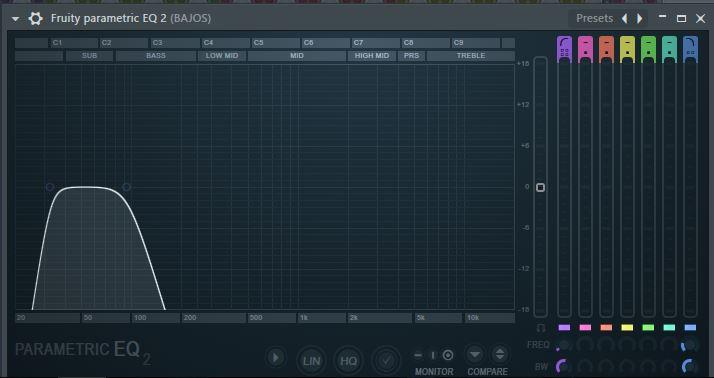714x378 pixels.
Task: Click the purple band 1 BW knob
Action: [x=564, y=366]
